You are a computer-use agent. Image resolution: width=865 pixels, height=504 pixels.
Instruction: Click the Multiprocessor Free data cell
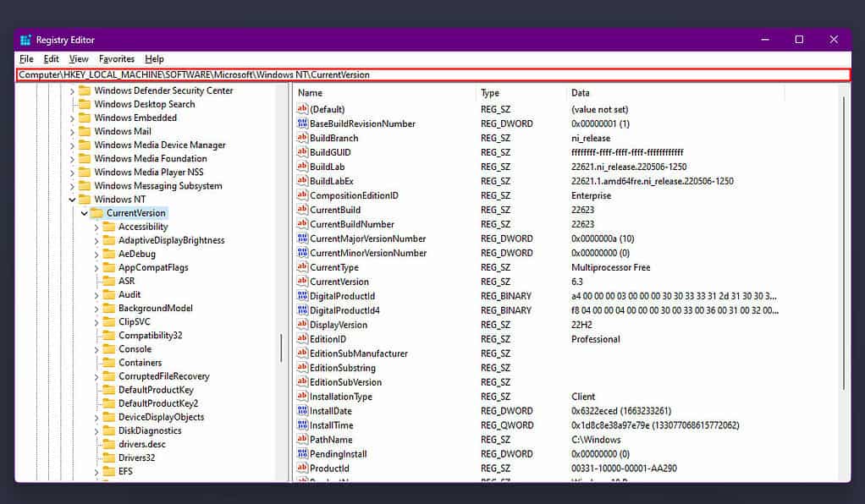coord(611,267)
